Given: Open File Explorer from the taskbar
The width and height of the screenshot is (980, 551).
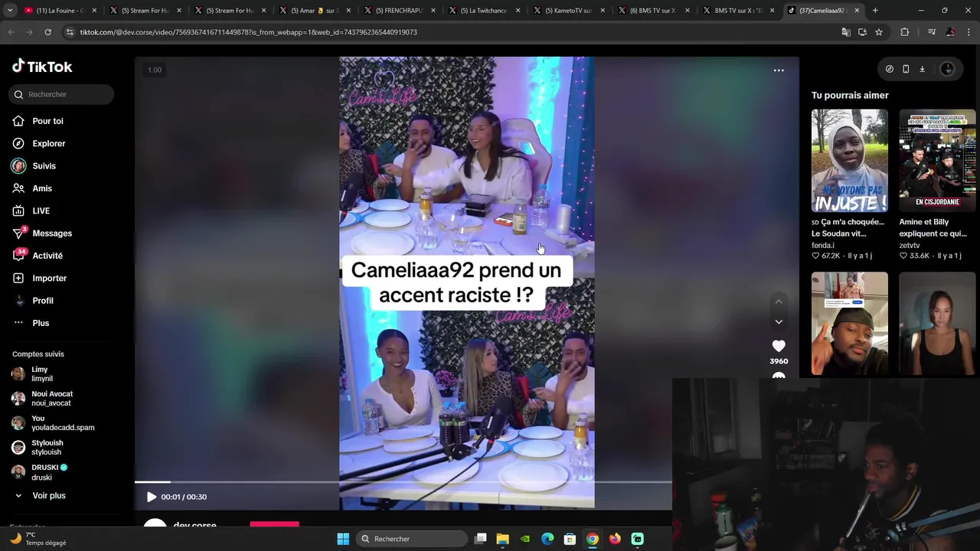Looking at the screenshot, I should 502,539.
